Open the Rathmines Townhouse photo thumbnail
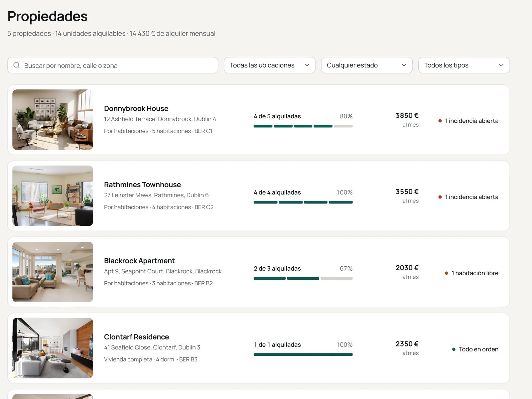Viewport: 532px width, 399px height. click(x=53, y=196)
